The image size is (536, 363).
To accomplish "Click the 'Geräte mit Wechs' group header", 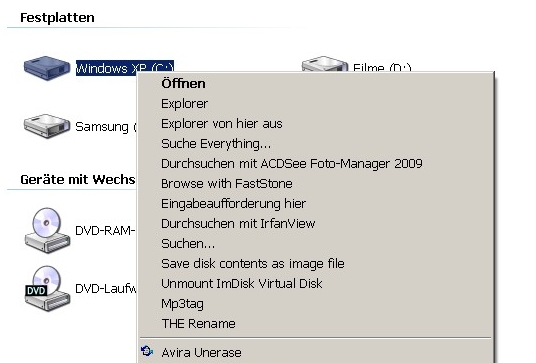I will [x=78, y=179].
